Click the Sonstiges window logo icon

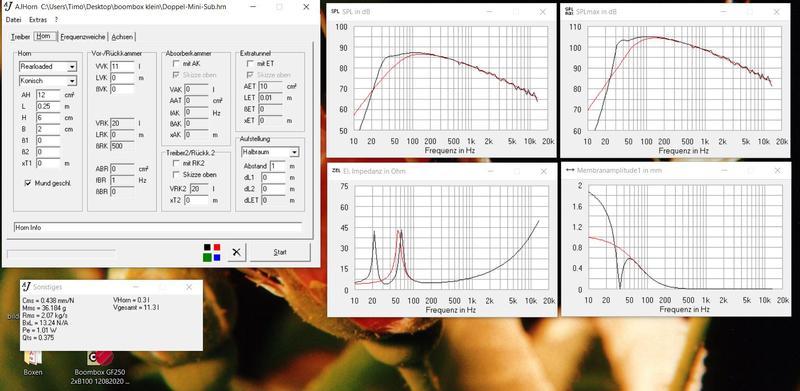(27, 287)
